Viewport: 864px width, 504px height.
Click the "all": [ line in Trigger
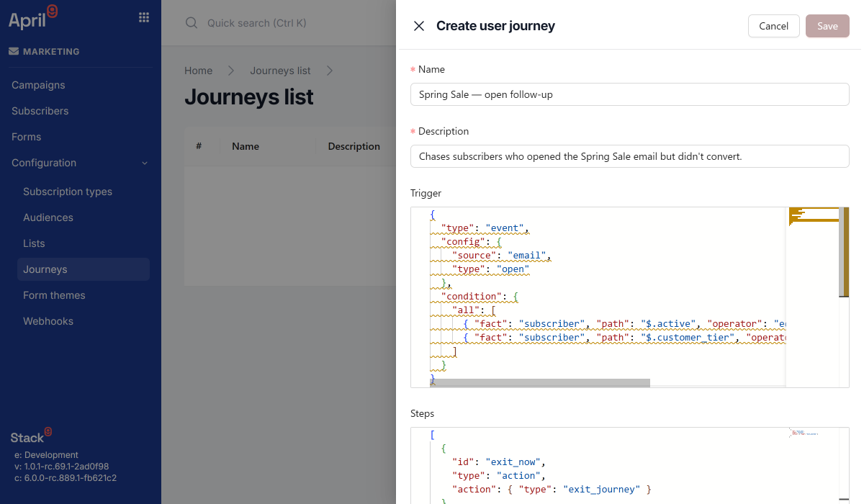pyautogui.click(x=474, y=310)
